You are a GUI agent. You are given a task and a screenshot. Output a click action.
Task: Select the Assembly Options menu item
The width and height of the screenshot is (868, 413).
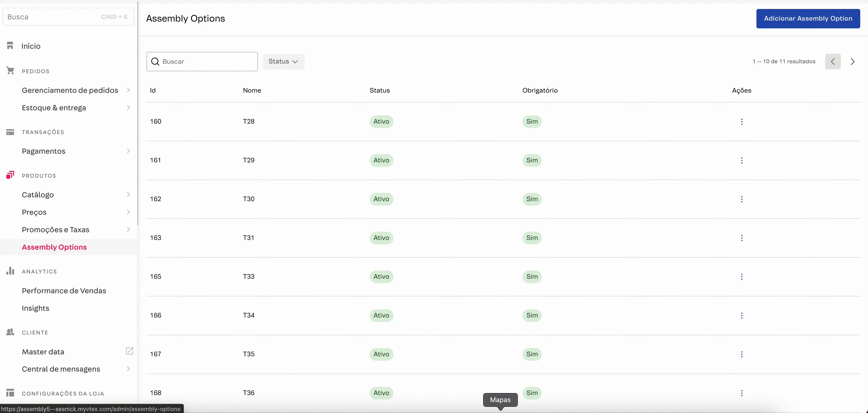pos(54,247)
